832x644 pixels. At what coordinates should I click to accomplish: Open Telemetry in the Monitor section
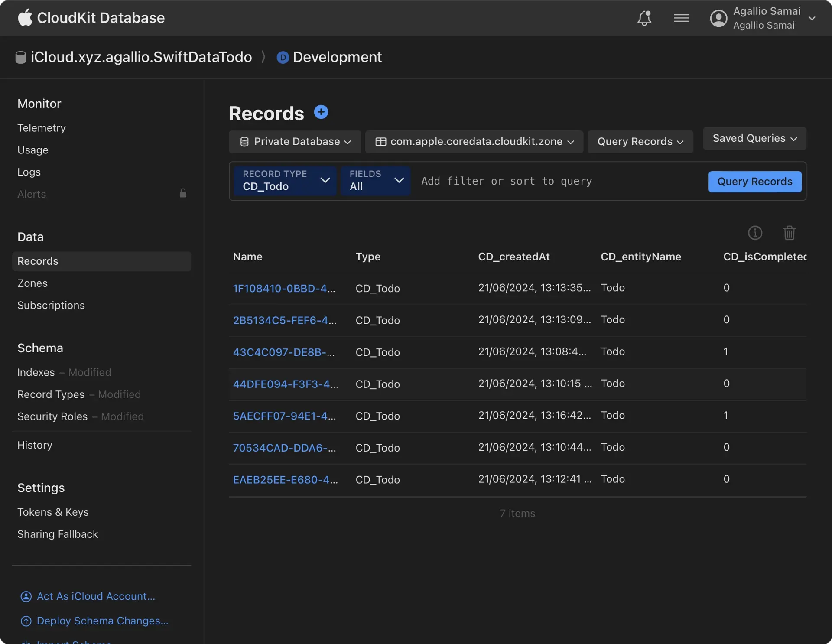tap(42, 128)
